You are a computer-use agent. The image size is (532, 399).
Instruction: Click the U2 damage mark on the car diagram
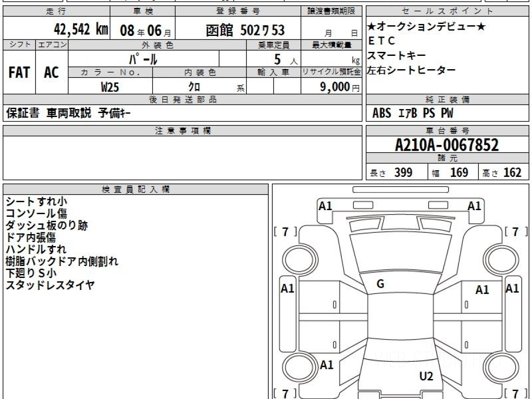(426, 376)
